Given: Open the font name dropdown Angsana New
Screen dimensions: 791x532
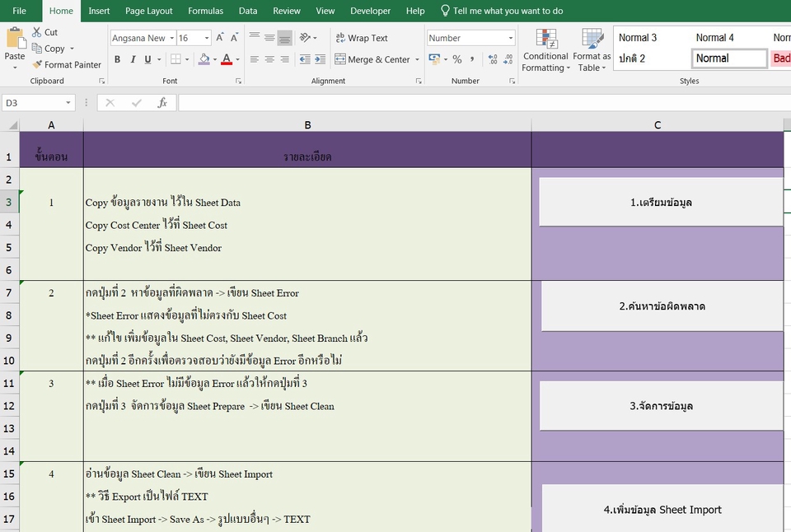Looking at the screenshot, I should tap(172, 38).
